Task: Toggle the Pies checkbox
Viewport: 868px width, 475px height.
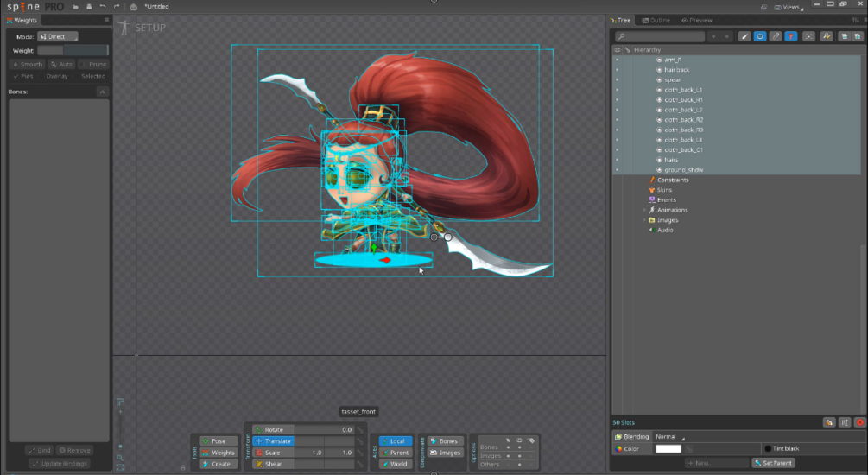Action: pos(23,76)
